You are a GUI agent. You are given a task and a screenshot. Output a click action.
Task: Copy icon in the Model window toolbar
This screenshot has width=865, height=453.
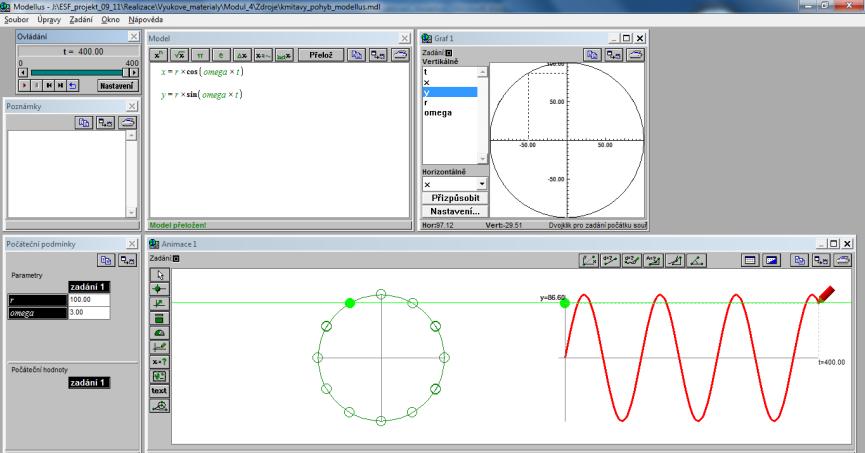357,55
